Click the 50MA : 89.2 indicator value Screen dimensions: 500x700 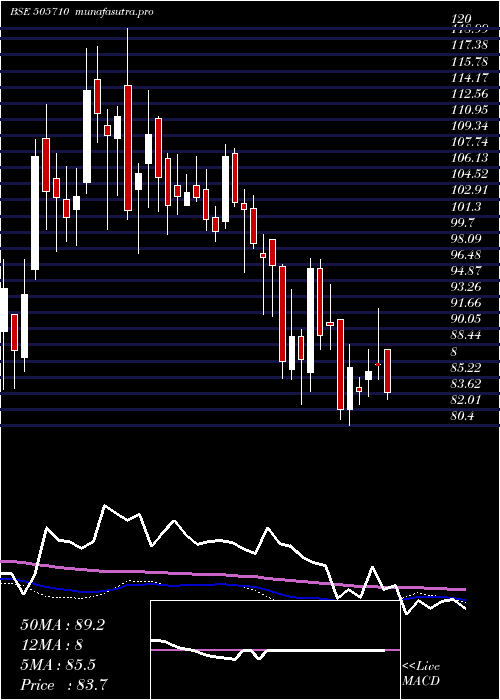[x=62, y=625]
